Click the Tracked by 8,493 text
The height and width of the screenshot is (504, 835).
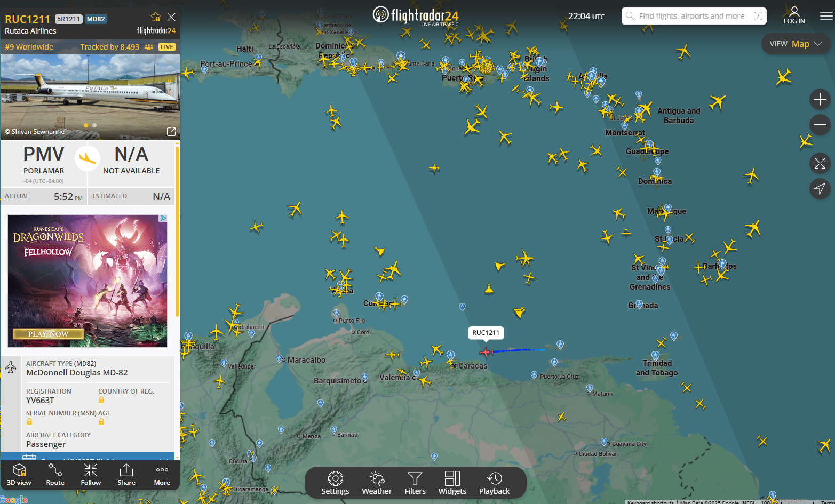coord(110,47)
